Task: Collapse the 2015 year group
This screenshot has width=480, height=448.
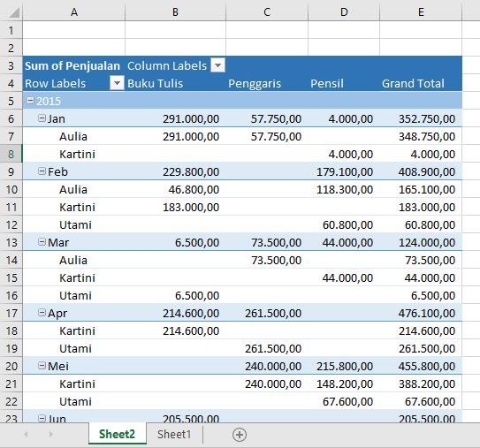Action: pos(30,101)
